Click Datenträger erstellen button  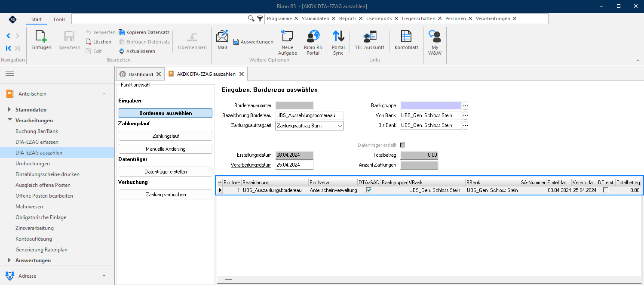point(166,172)
